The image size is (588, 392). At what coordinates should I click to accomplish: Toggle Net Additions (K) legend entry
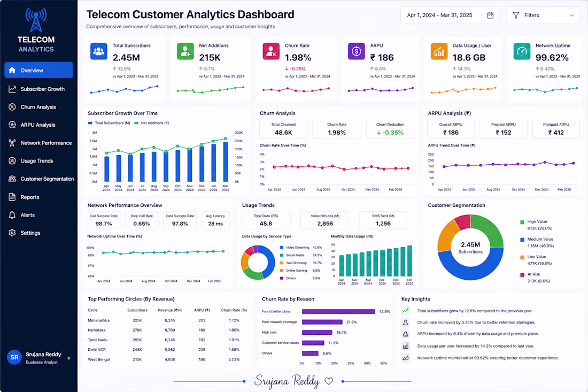[152, 123]
